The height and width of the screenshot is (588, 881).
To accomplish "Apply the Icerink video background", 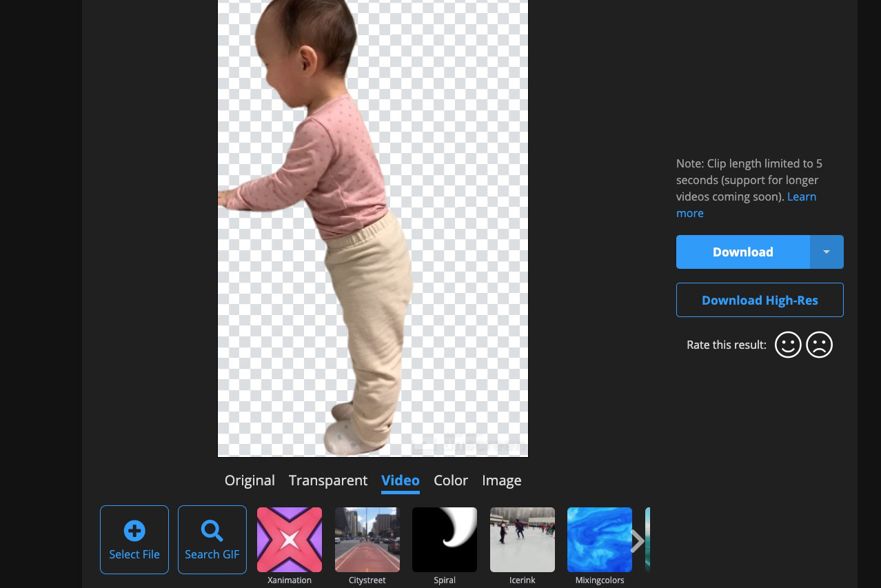I will 523,540.
